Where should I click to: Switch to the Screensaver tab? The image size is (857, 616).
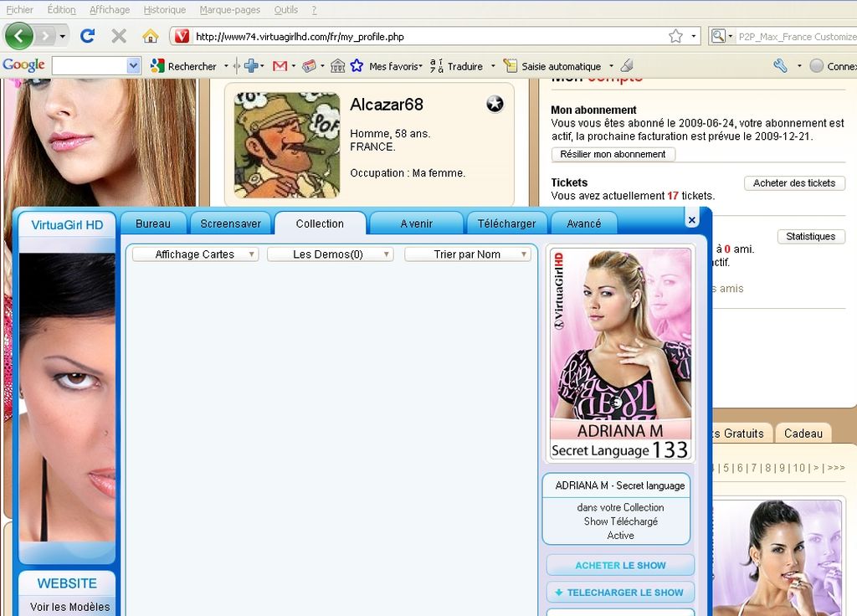231,223
